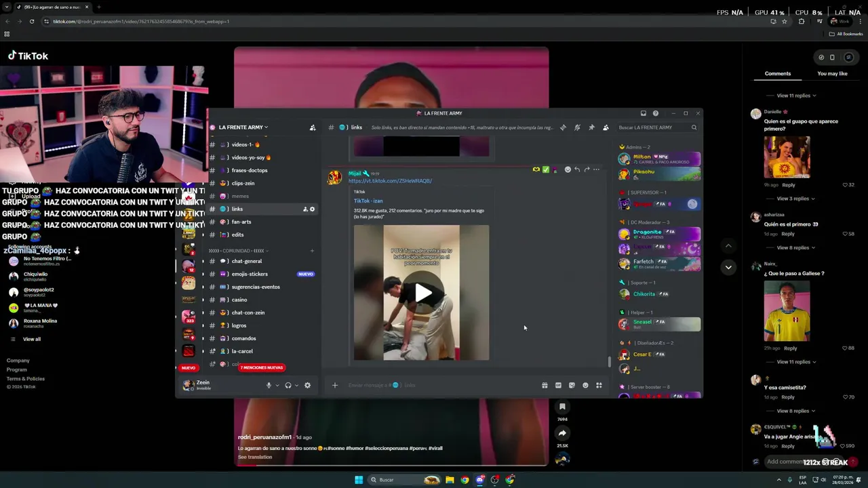This screenshot has height=488, width=868.
Task: Open apps icon in message bar
Action: tap(599, 385)
